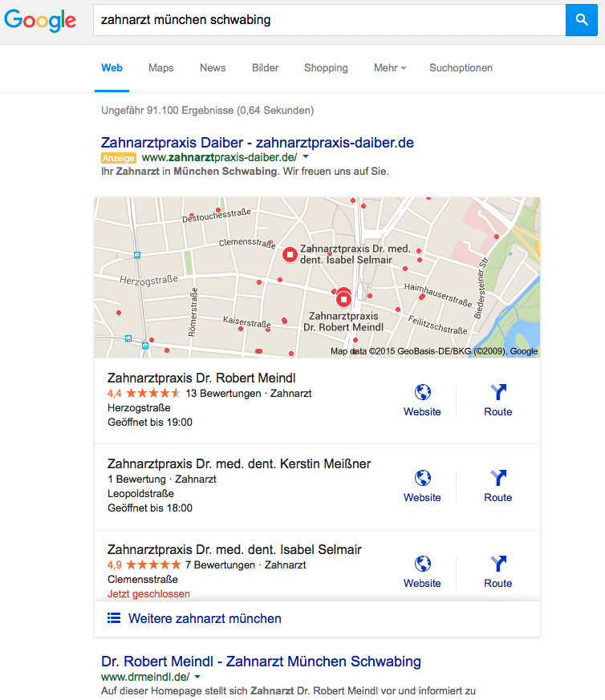
Task: Open Weitere zahnarzt münchen link
Action: (x=205, y=618)
